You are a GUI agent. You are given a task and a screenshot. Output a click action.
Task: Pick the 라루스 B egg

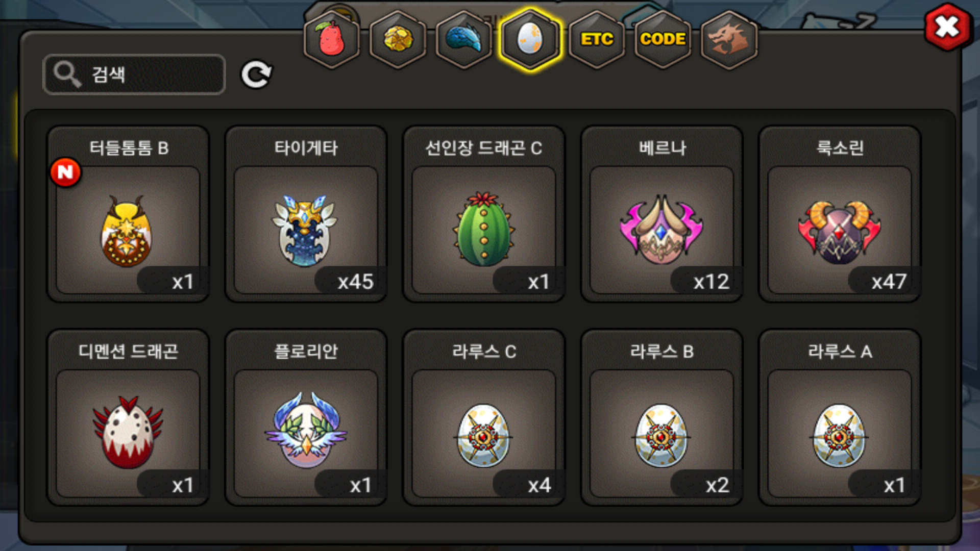click(662, 417)
